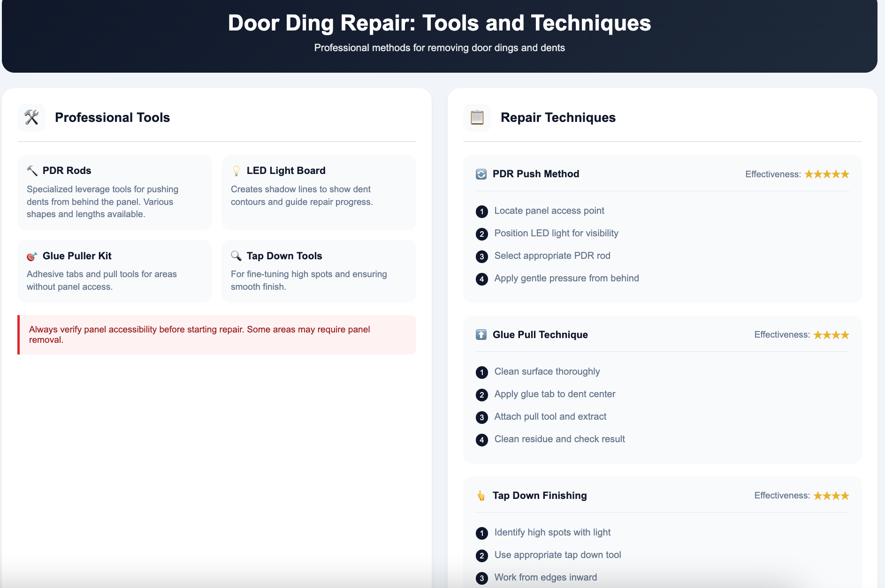This screenshot has height=588, width=885.
Task: Click the Glue Pull Technique heading
Action: click(x=540, y=335)
